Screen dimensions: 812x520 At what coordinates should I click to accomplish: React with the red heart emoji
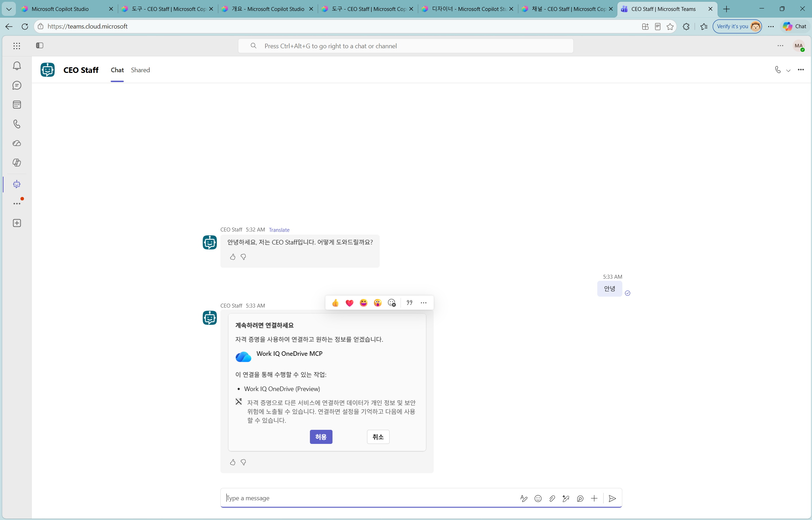(349, 303)
